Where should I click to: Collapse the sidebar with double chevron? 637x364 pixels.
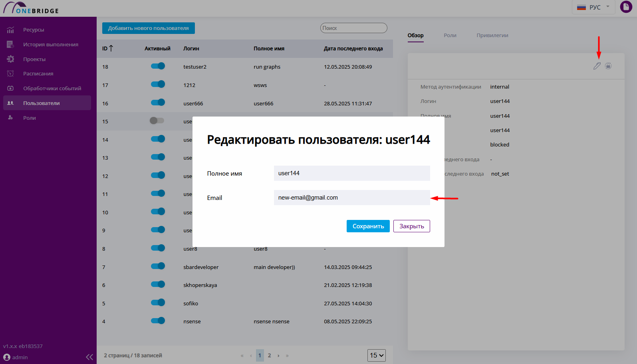tap(89, 357)
